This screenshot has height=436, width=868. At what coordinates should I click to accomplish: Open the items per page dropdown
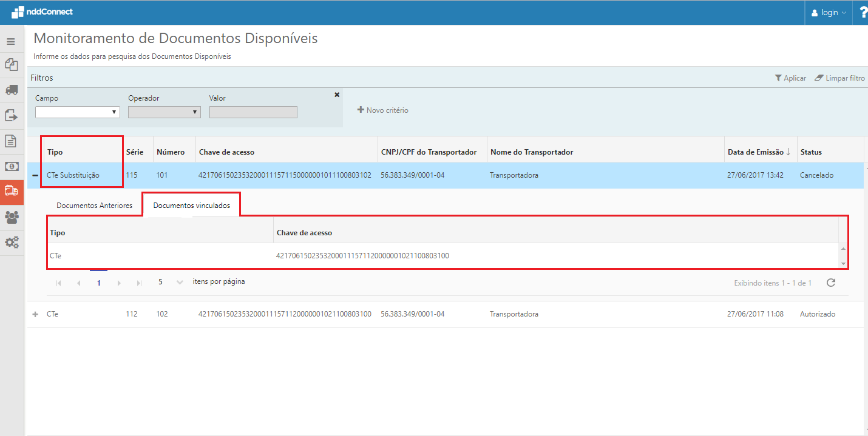click(x=169, y=282)
